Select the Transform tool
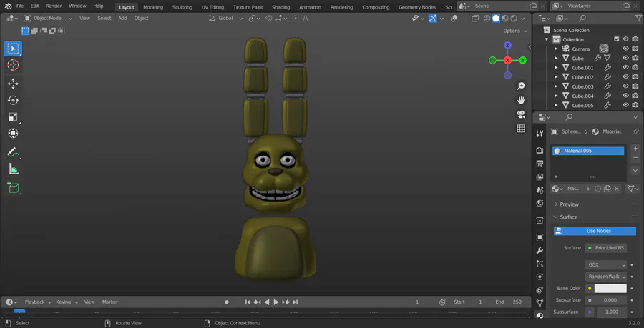Image resolution: width=644 pixels, height=328 pixels. click(13, 133)
